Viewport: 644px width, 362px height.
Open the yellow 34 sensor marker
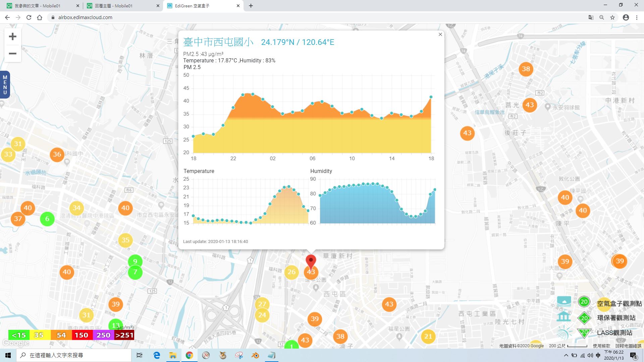pyautogui.click(x=76, y=208)
